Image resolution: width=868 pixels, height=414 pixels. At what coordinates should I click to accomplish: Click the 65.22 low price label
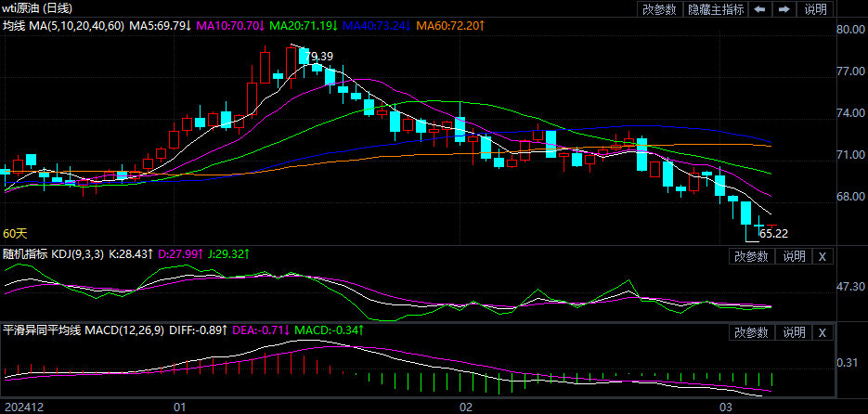[773, 234]
